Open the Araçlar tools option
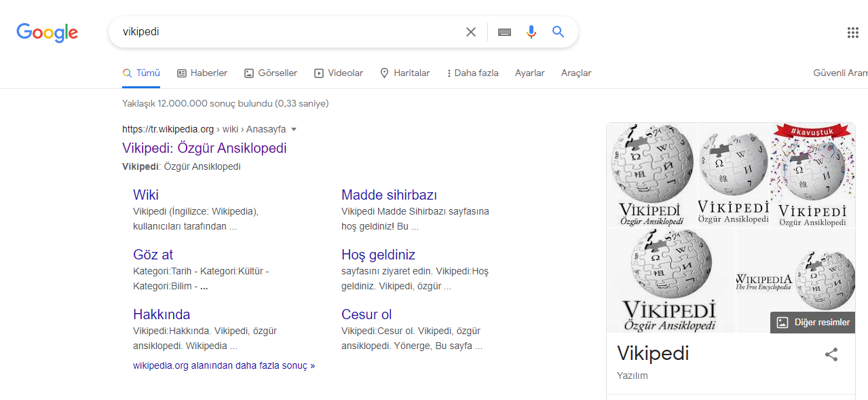 [576, 73]
